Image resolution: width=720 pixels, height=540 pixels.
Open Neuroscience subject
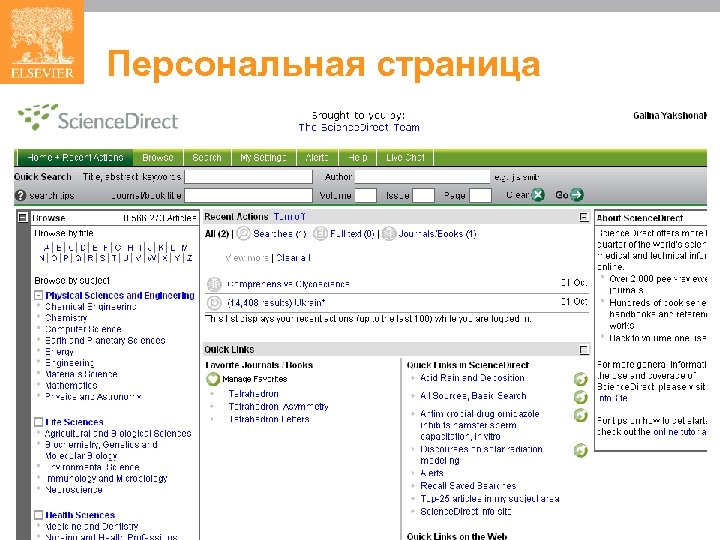(x=73, y=490)
